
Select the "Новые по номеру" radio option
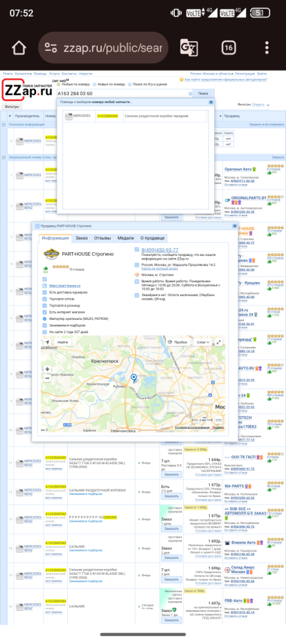(x=95, y=84)
